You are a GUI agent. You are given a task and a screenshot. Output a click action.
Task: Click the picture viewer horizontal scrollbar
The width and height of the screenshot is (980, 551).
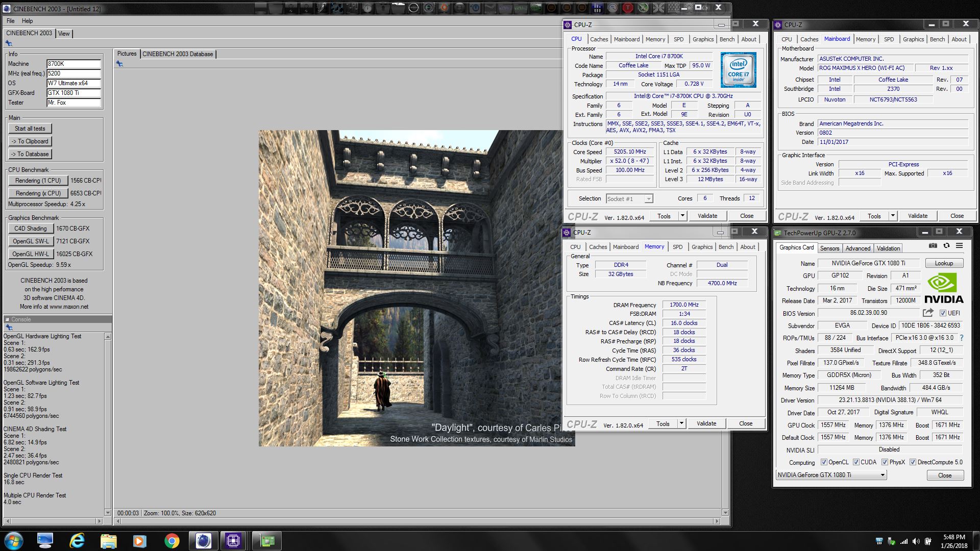419,521
